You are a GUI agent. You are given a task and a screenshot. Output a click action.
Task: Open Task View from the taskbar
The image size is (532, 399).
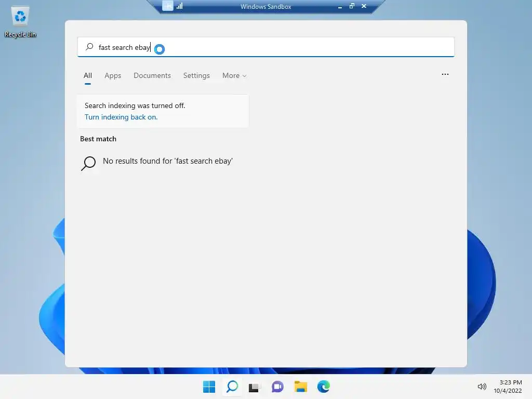[255, 387]
